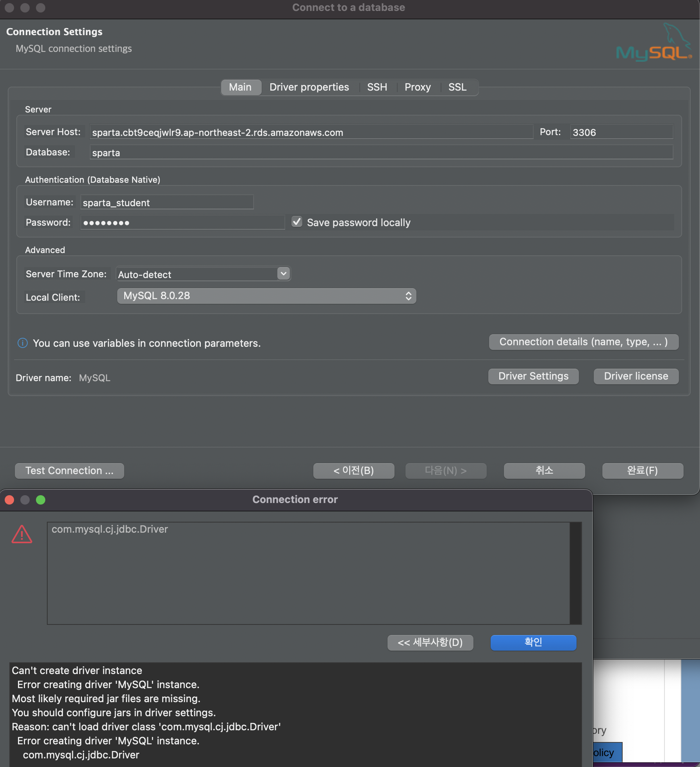Click the com.mysql.cj.jdbc.Driver error message text
This screenshot has height=767, width=700.
[x=110, y=529]
